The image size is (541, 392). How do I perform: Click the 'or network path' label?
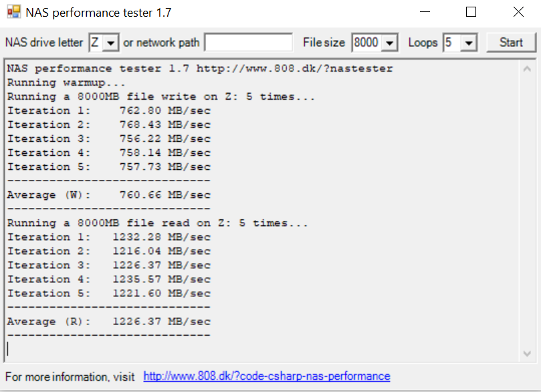161,43
